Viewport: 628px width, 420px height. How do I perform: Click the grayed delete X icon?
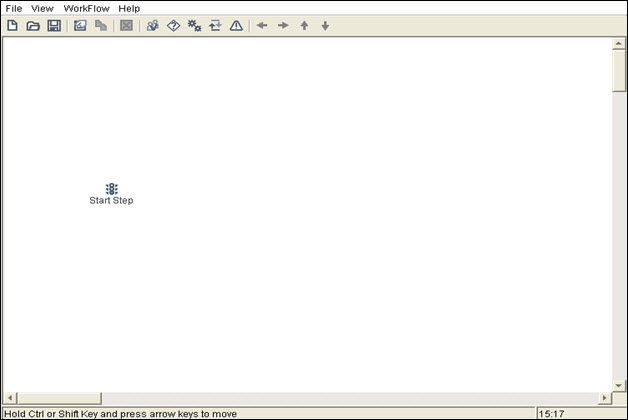(x=126, y=26)
